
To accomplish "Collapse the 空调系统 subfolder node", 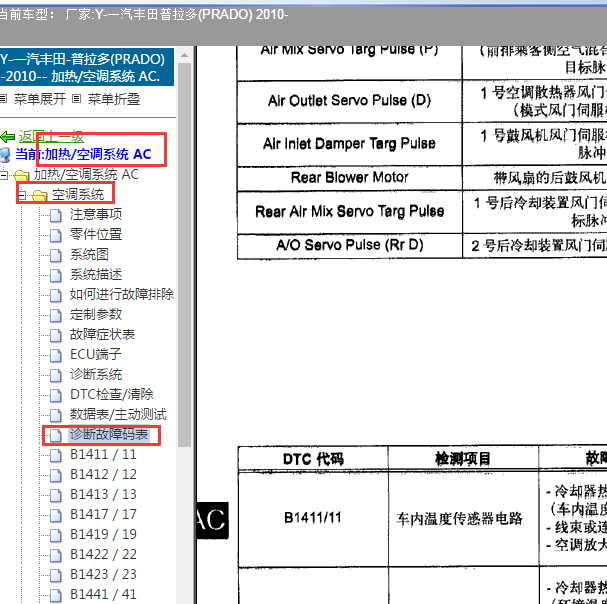I will 22,195.
